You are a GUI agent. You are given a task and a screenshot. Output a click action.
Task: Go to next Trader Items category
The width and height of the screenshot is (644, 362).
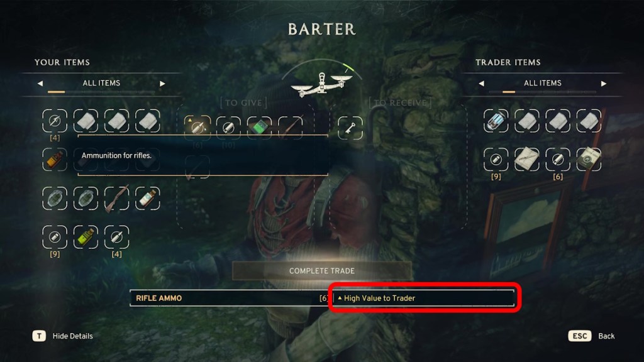click(x=603, y=84)
